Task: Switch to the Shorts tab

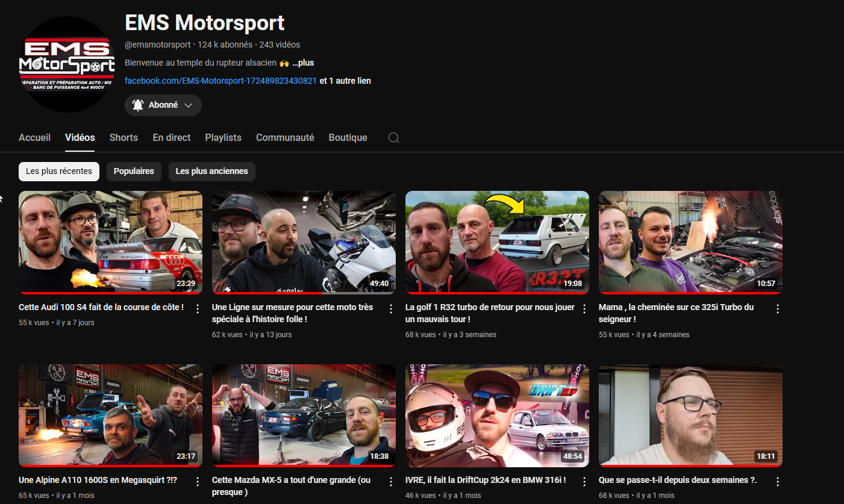Action: pyautogui.click(x=123, y=138)
